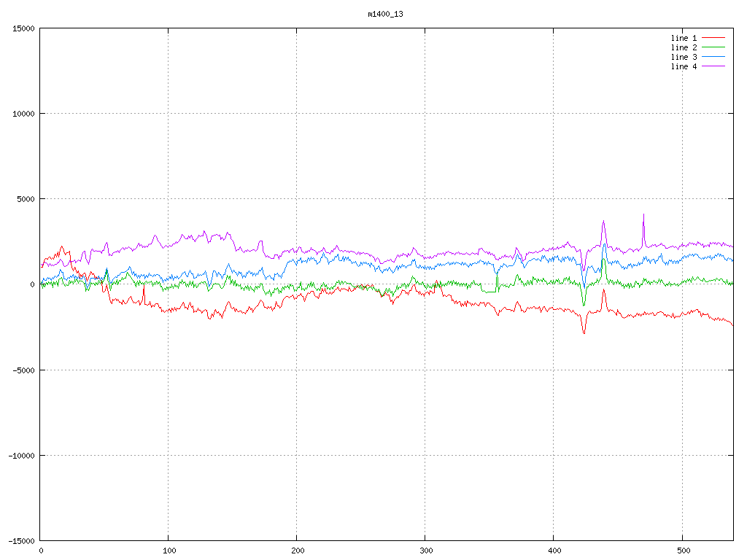Click x-axis label 400
747x560 pixels.
pos(555,551)
